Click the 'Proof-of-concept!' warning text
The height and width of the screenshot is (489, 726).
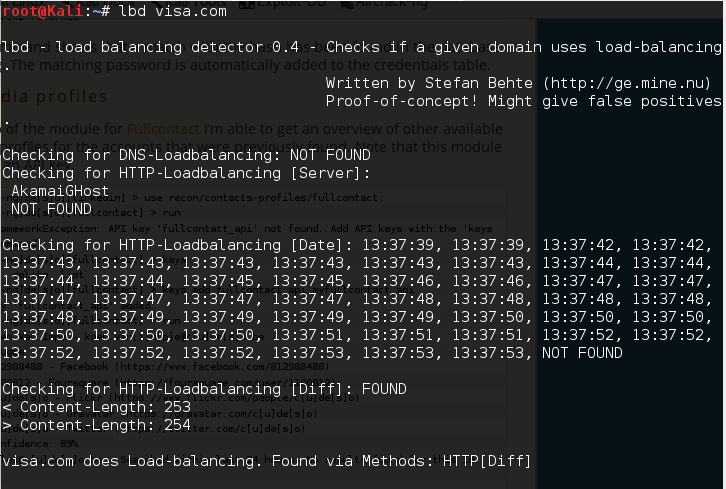(x=401, y=101)
